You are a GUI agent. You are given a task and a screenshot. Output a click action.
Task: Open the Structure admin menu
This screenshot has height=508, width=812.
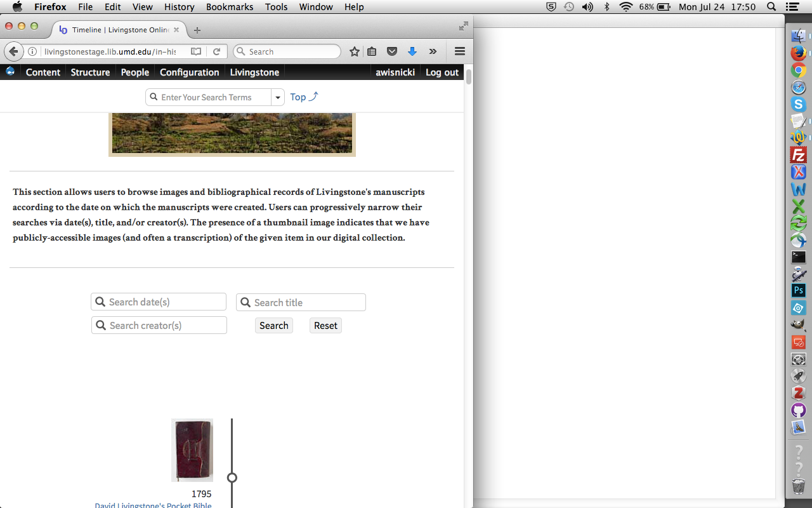point(90,72)
